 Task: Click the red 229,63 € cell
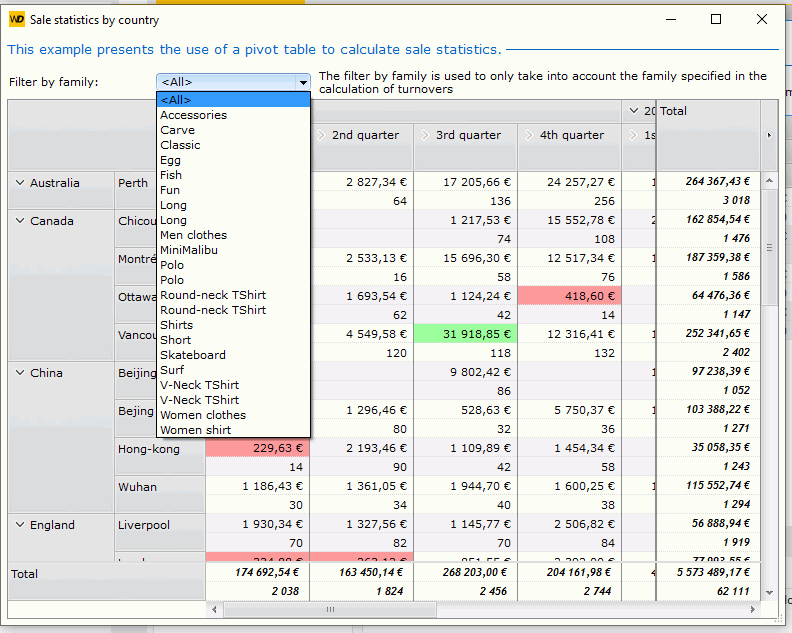[x=258, y=448]
